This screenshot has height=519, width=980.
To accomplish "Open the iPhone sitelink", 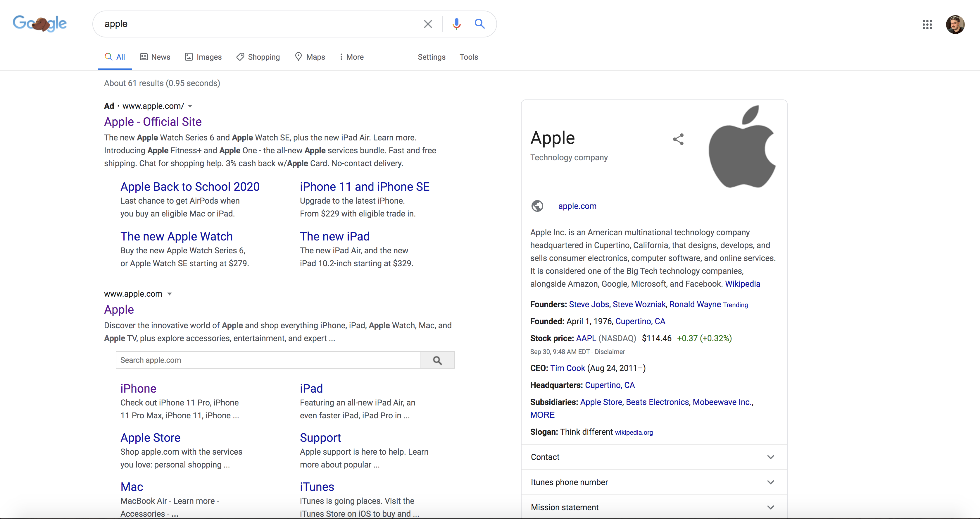I will [139, 389].
